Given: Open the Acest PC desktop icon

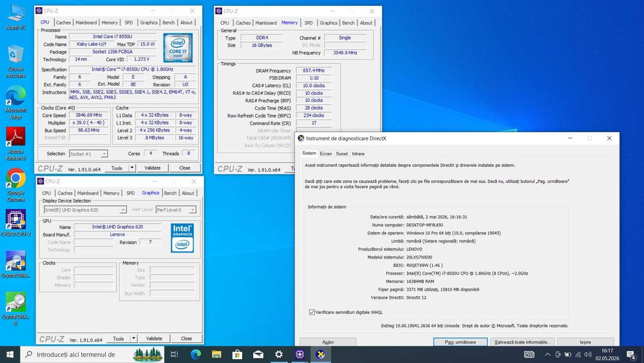Looking at the screenshot, I should pyautogui.click(x=15, y=17).
